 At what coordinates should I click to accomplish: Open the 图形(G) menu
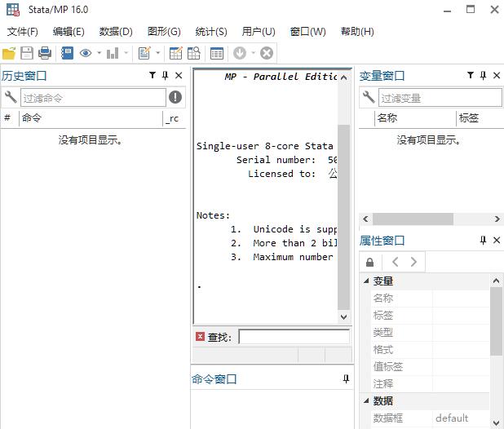point(164,32)
